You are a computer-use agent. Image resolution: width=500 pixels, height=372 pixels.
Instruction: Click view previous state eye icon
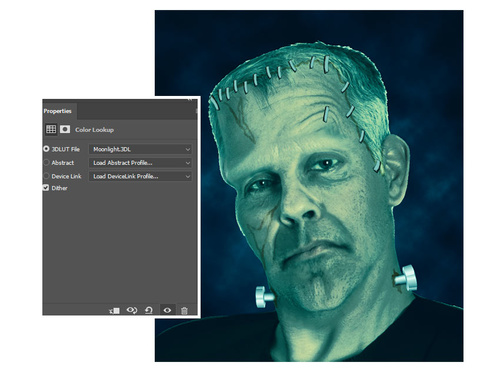[x=132, y=310]
